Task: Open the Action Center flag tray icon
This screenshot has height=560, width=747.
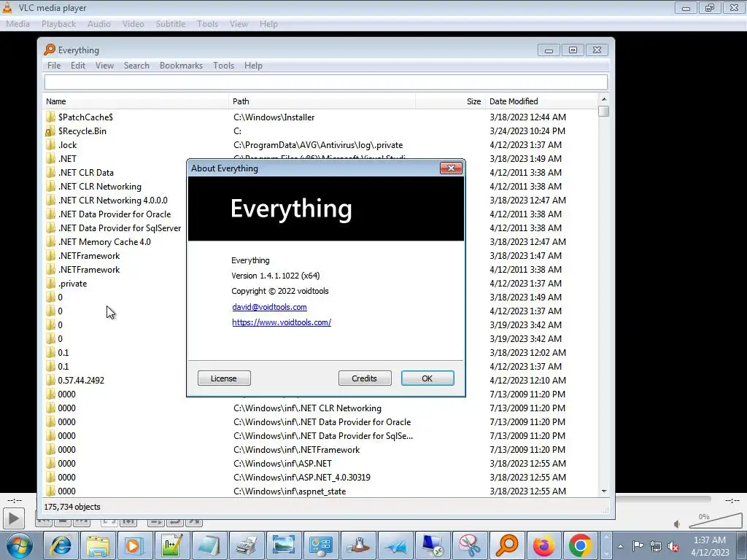Action: [x=638, y=546]
